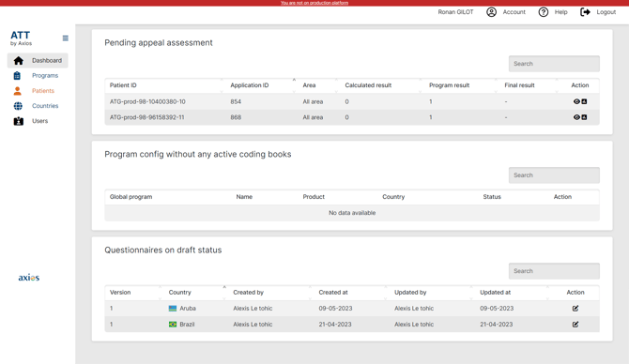Image resolution: width=629 pixels, height=364 pixels.
Task: Open the Help link
Action: (x=560, y=12)
